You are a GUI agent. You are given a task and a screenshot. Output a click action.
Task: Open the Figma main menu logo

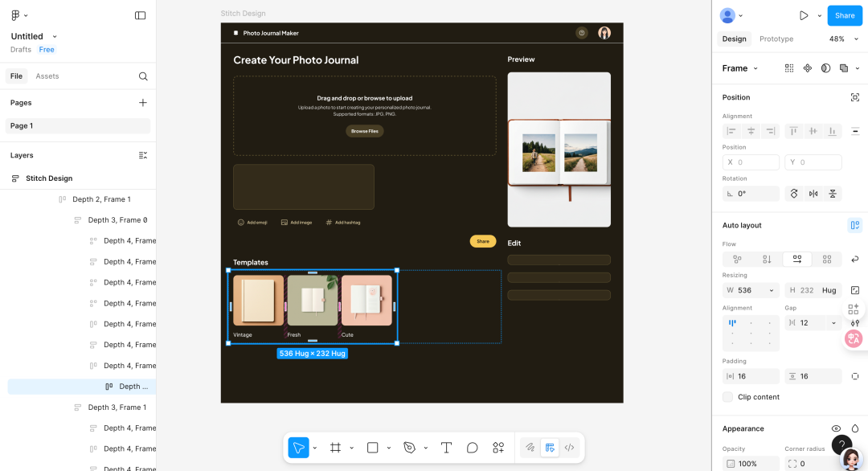(x=15, y=15)
